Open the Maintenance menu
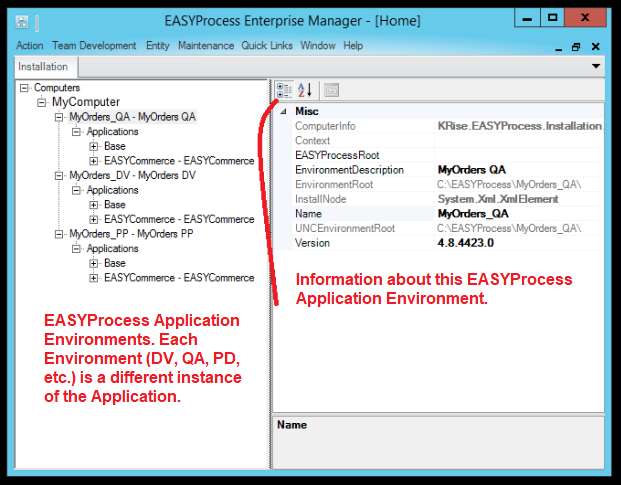The width and height of the screenshot is (621, 485). click(206, 46)
